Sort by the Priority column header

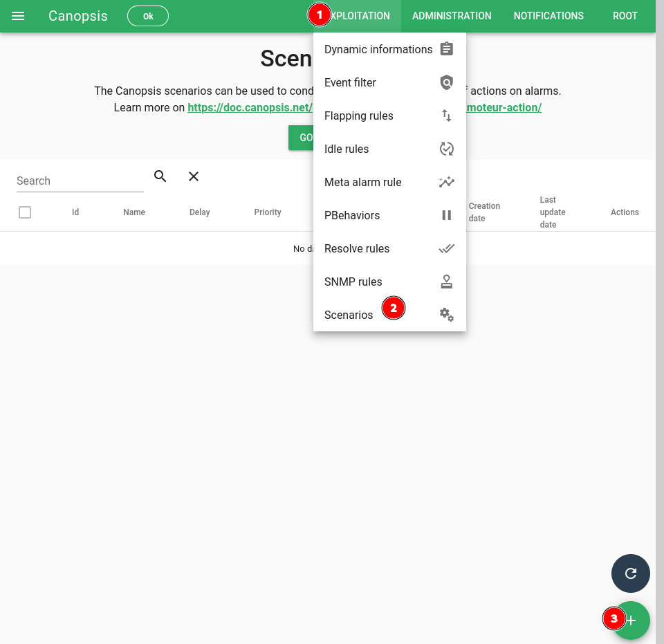point(268,212)
